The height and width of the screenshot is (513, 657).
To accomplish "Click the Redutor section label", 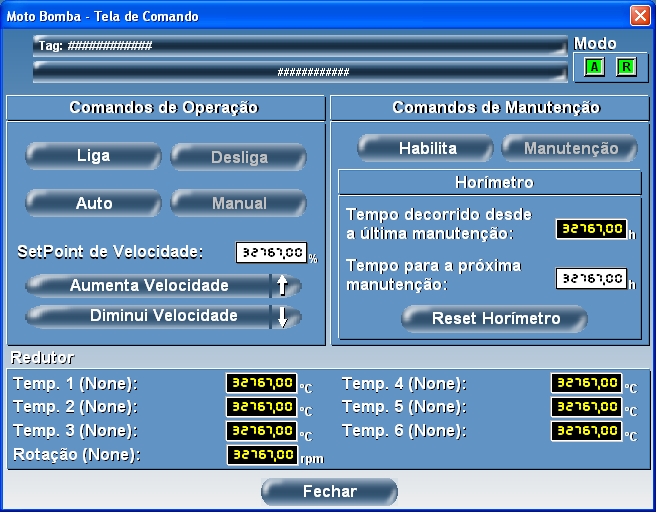I will point(42,358).
